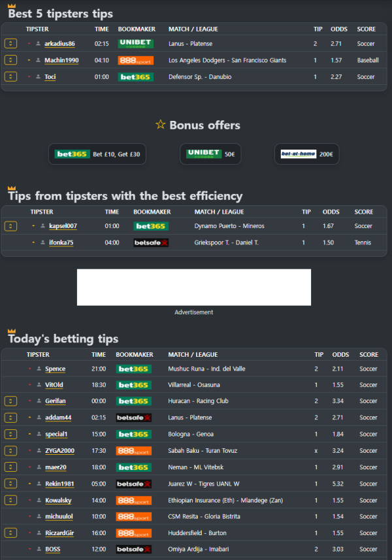Expand the tip details for arkadius86

click(10, 44)
